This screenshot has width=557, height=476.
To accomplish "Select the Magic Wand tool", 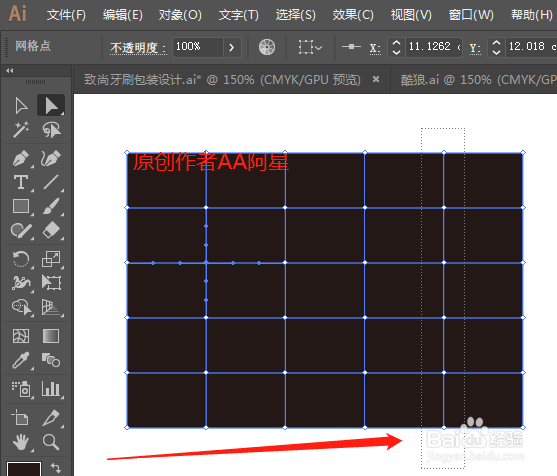I will pyautogui.click(x=21, y=130).
